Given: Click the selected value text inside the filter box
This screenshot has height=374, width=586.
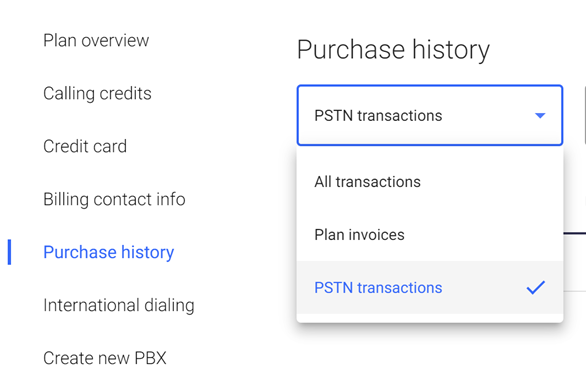Looking at the screenshot, I should point(378,116).
